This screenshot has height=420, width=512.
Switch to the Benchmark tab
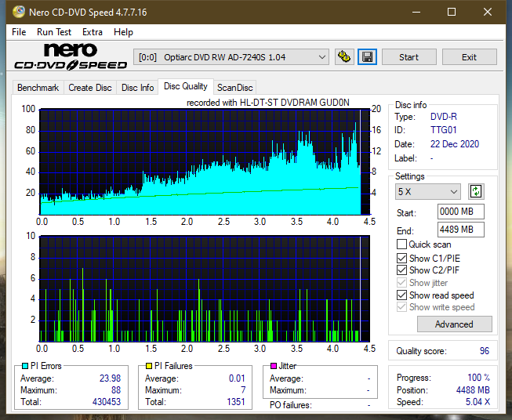pos(38,88)
